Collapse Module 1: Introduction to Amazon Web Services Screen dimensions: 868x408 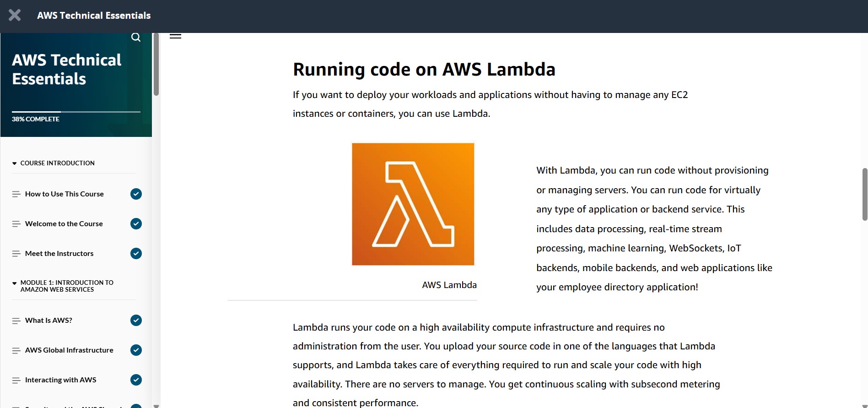point(15,283)
